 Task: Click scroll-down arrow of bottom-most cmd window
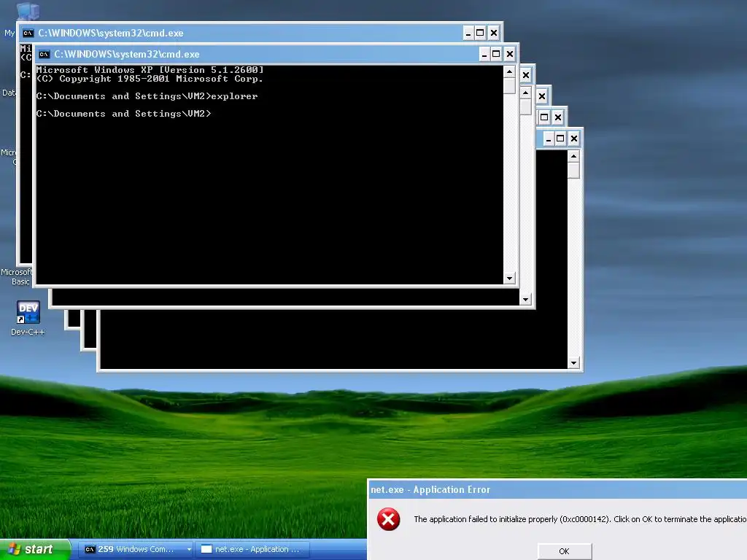(x=573, y=363)
